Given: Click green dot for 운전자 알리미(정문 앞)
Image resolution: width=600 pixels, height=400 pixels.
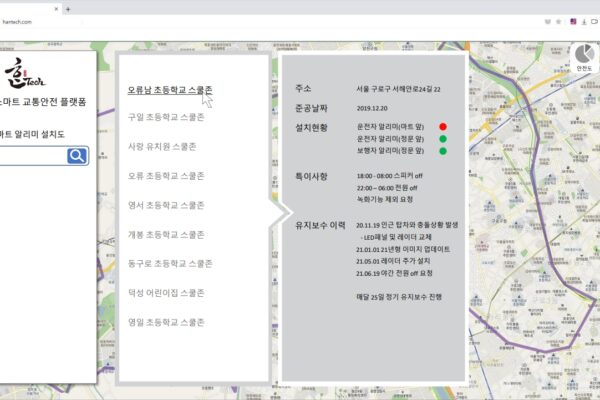Looking at the screenshot, I should [x=442, y=140].
